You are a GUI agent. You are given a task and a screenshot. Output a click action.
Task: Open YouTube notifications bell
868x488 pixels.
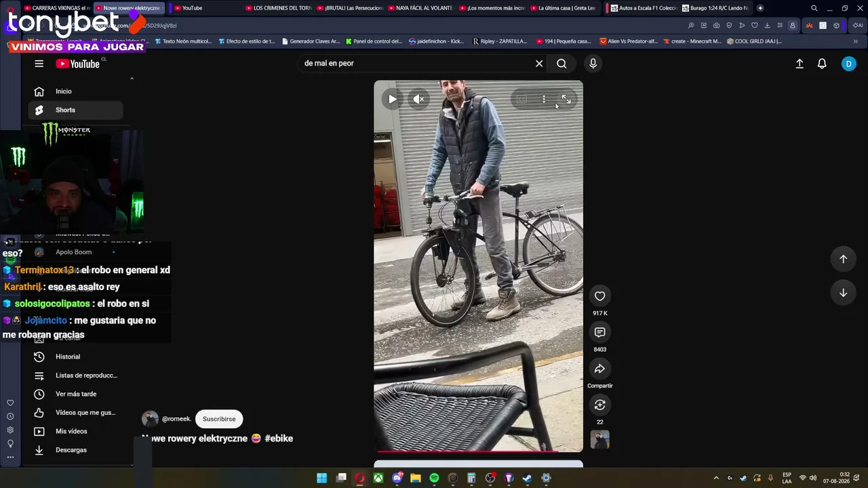[x=822, y=64]
